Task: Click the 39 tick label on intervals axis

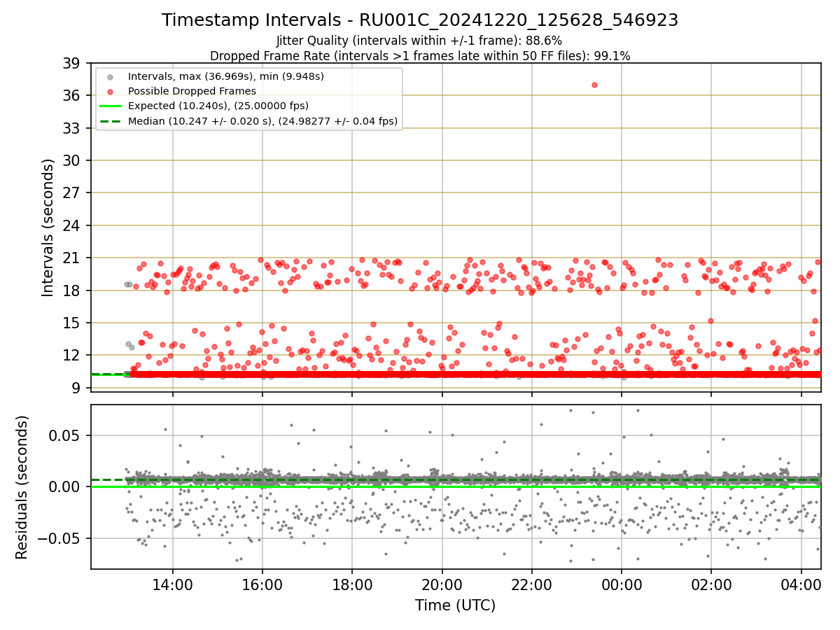Action: click(72, 63)
